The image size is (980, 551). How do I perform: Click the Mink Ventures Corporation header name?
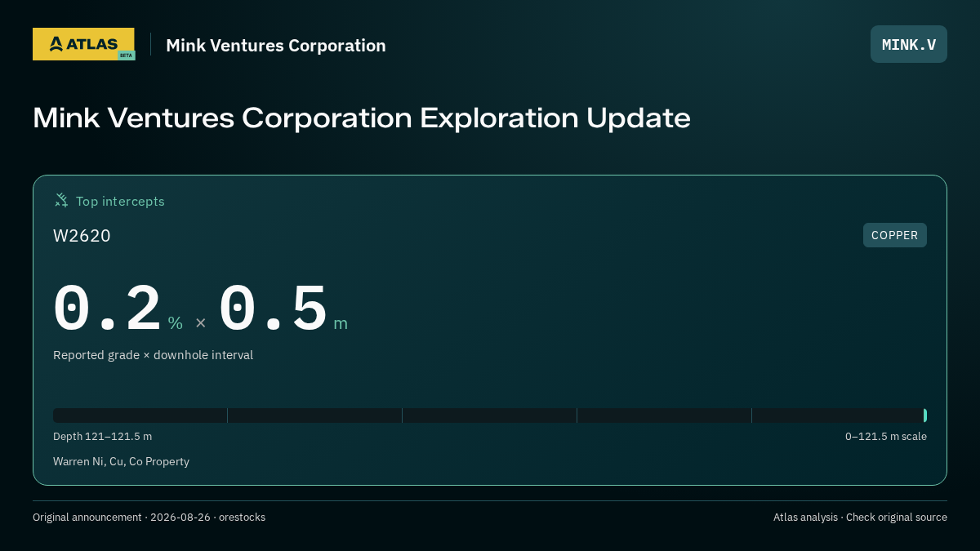point(276,46)
